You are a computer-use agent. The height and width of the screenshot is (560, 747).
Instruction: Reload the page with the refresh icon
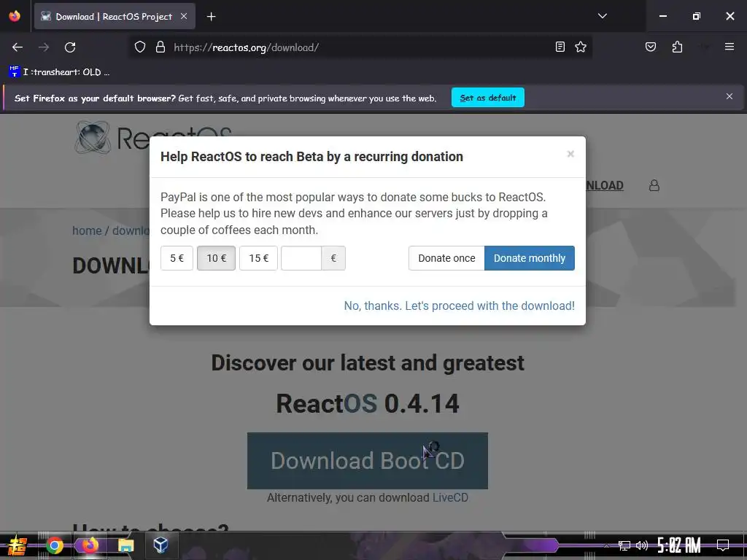[70, 47]
